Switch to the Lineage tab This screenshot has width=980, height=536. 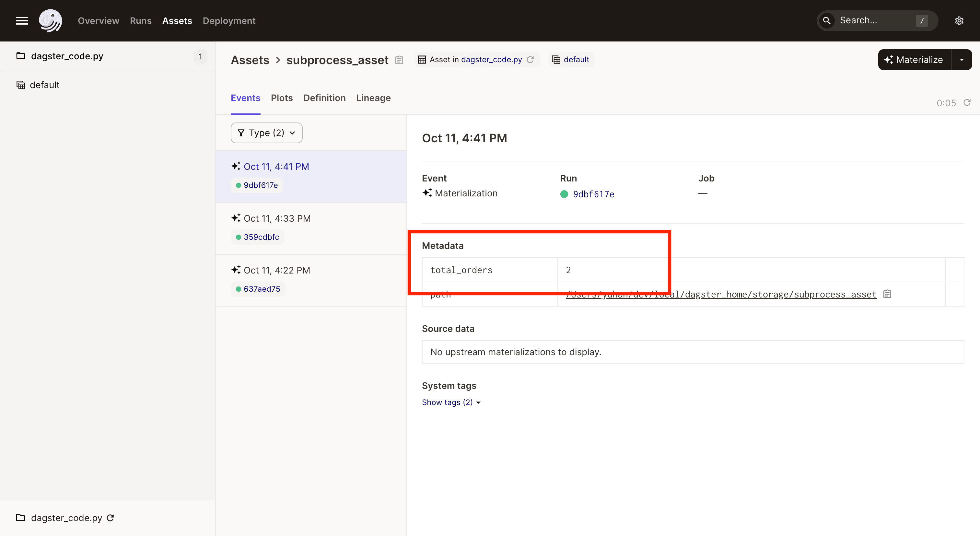click(x=373, y=98)
